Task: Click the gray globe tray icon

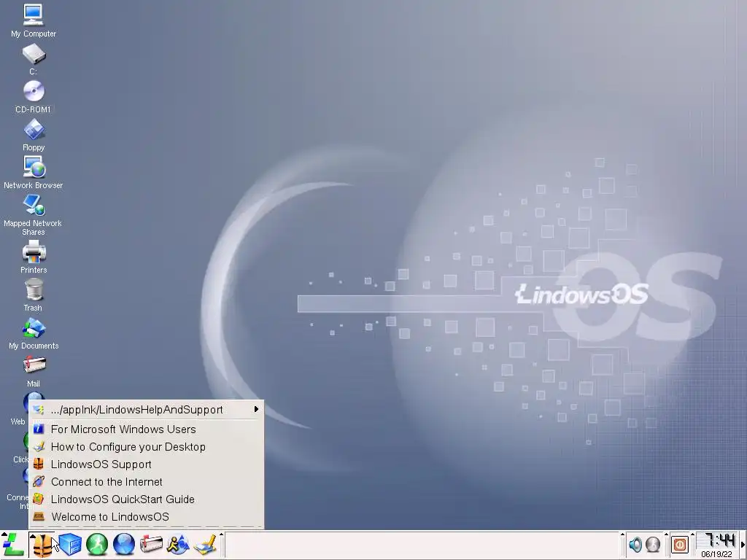Action: pyautogui.click(x=653, y=544)
